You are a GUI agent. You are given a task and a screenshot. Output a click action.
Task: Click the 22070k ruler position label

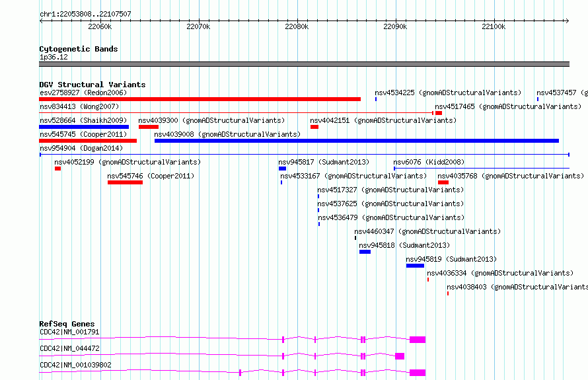(x=198, y=26)
